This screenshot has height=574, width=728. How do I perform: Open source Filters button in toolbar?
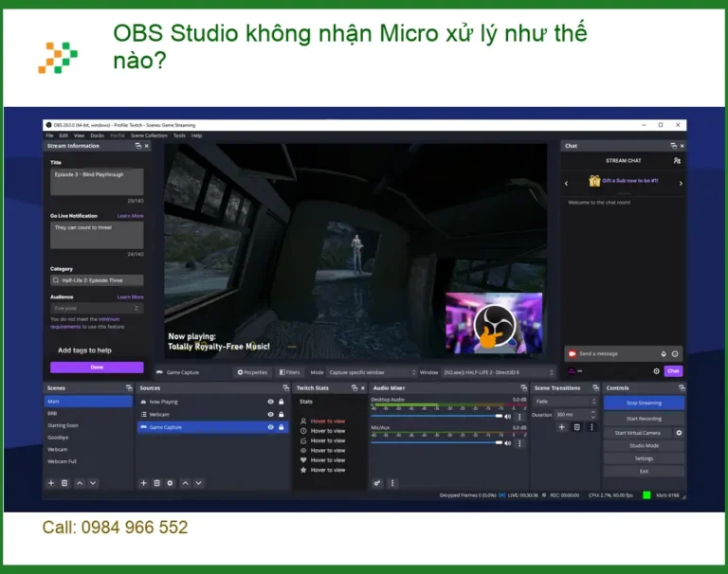tap(289, 372)
